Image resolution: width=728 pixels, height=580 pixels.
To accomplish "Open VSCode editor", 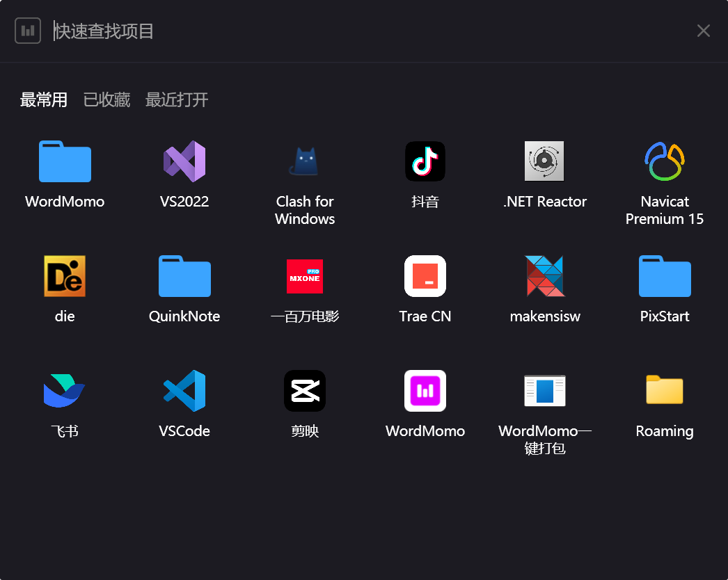I will tap(184, 391).
